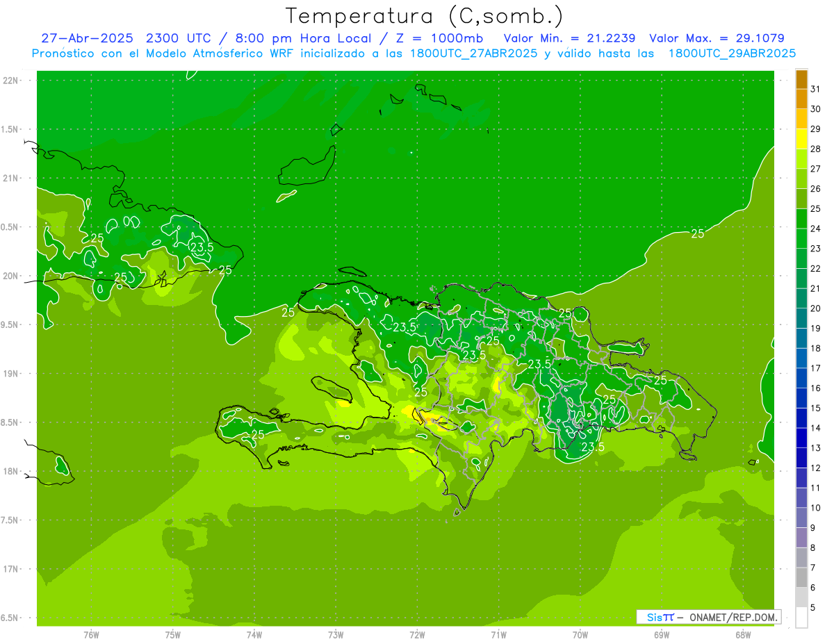Click the "ONAMET/REP.DOM." credit label

pos(734,617)
